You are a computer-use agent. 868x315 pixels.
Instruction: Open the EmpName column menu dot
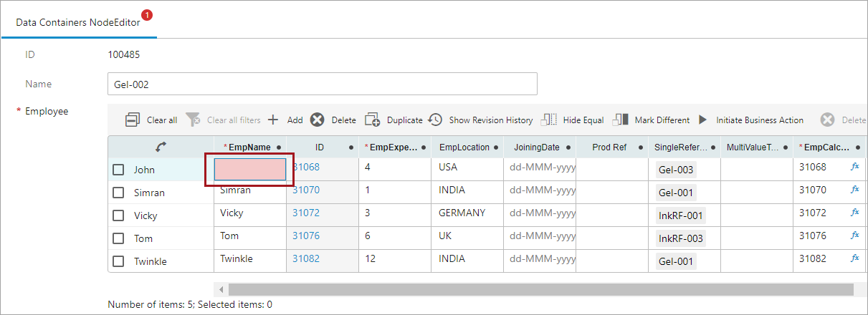[279, 147]
